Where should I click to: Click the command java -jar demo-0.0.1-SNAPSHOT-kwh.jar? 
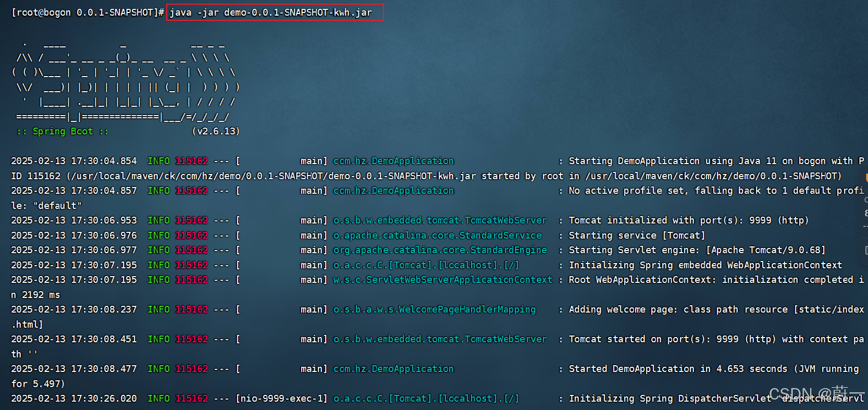point(271,13)
